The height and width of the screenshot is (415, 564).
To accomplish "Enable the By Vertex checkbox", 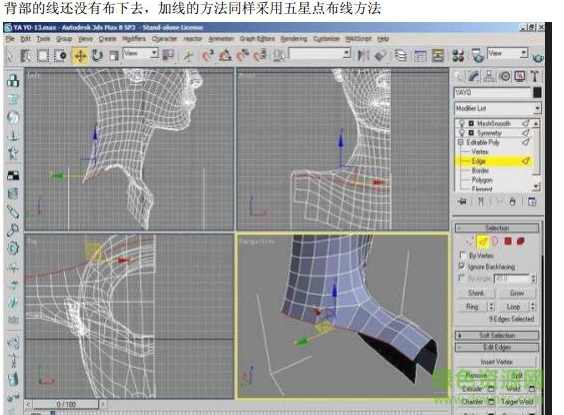I will coord(463,255).
